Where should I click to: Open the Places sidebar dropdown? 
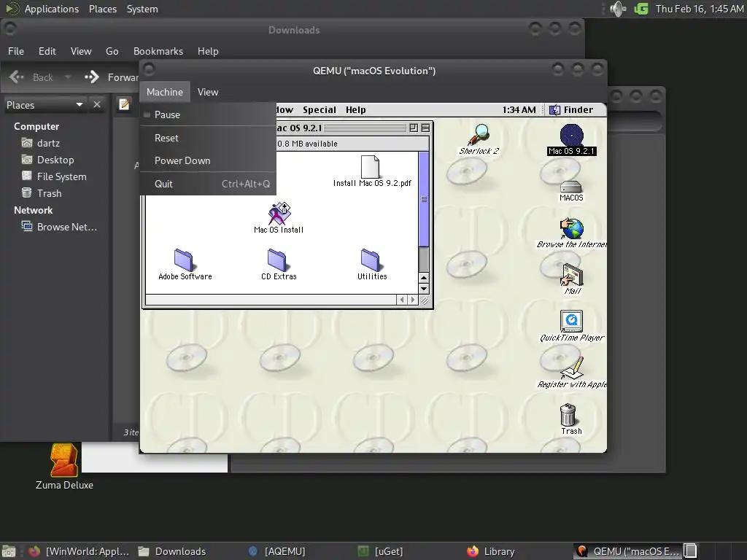(80, 105)
